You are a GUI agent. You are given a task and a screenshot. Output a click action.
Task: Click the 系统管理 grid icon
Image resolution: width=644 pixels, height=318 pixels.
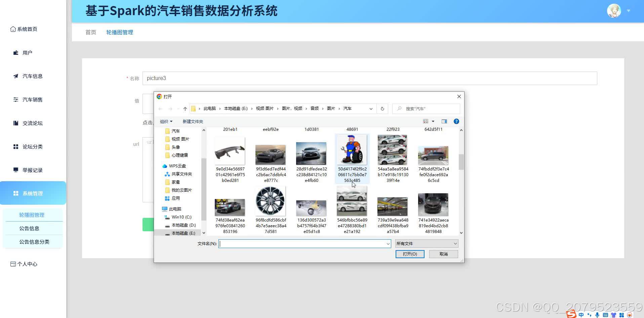pyautogui.click(x=16, y=193)
